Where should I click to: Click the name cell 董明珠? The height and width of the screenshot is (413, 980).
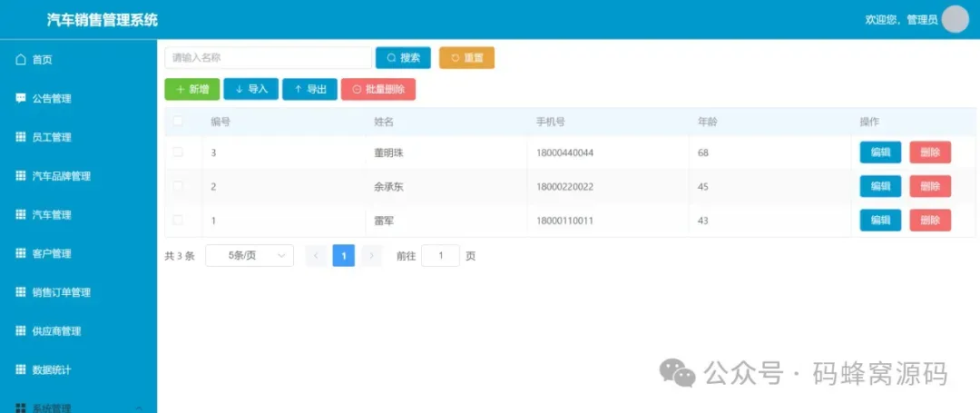point(388,152)
